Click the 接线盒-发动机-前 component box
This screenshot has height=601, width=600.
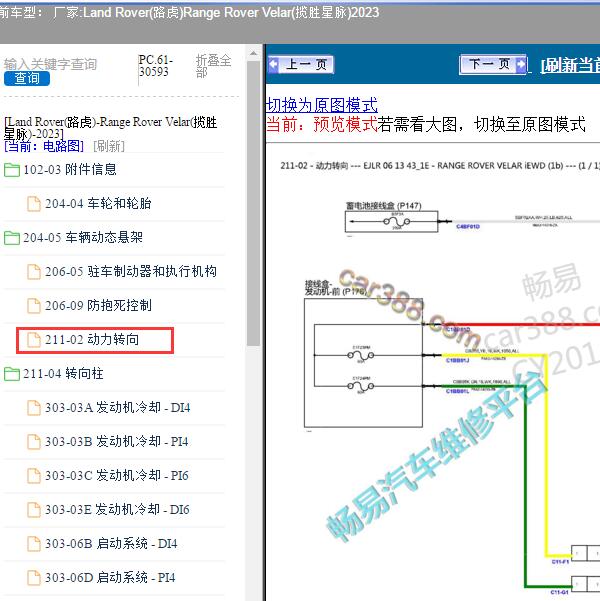363,363
